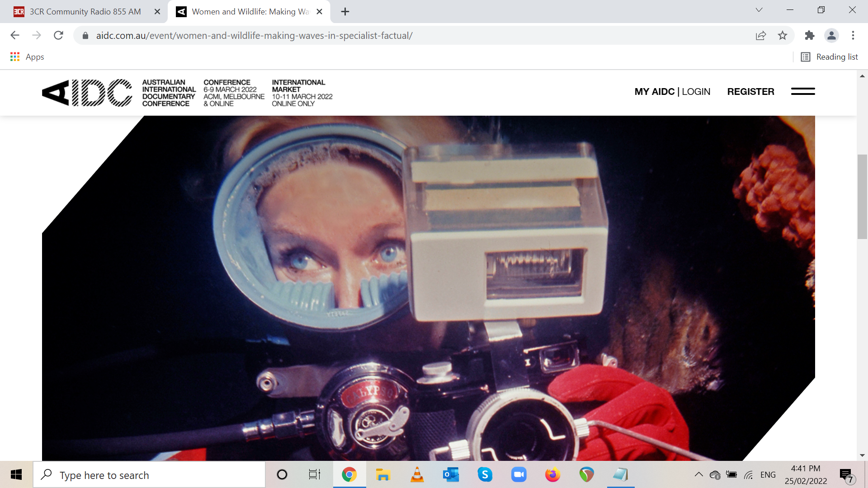Click the taskbar search box

pos(149,475)
